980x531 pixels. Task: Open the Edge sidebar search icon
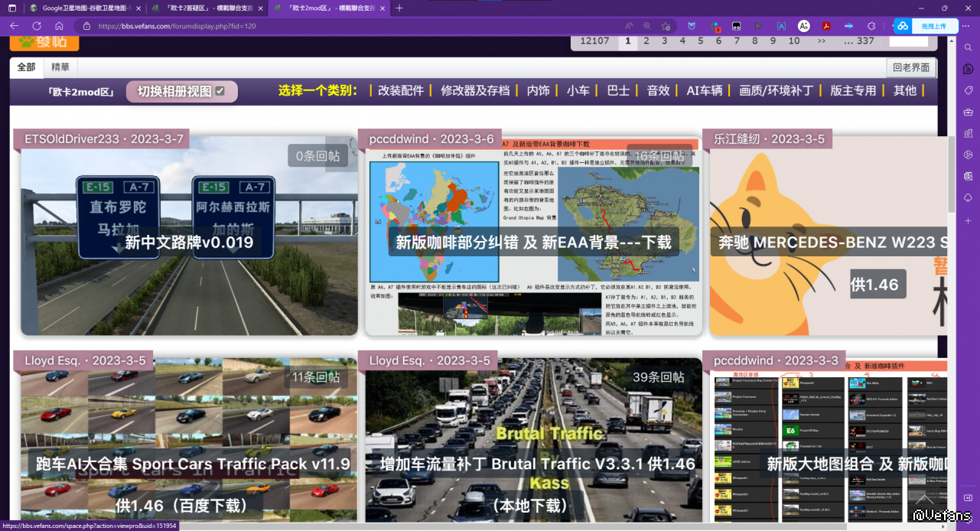[x=968, y=47]
